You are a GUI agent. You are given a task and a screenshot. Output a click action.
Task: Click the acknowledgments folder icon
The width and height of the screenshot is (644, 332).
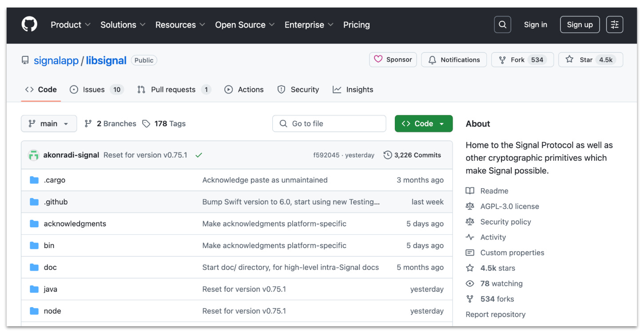point(34,224)
